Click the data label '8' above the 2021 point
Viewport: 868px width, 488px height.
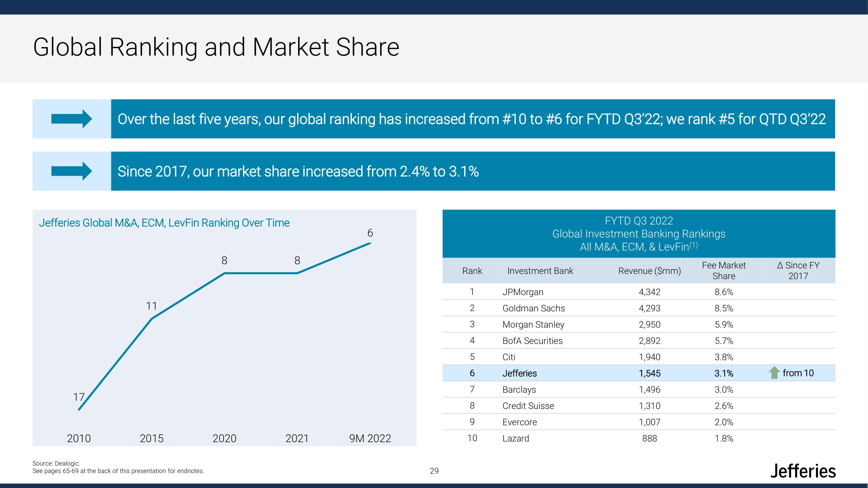coord(297,260)
